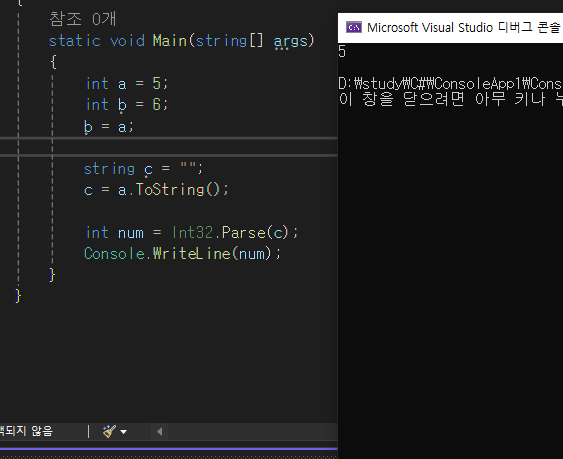Click the Main method name

pyautogui.click(x=170, y=41)
